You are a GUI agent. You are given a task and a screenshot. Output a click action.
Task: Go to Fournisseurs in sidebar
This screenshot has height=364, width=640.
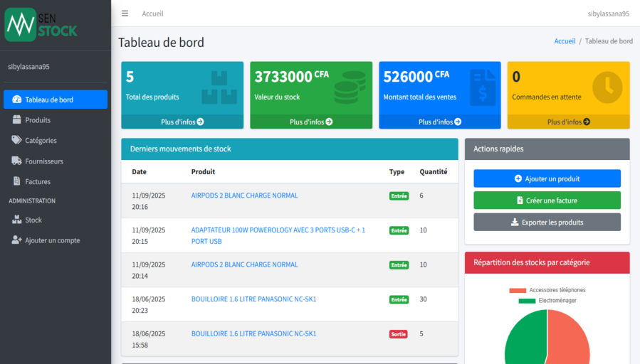[x=44, y=161]
